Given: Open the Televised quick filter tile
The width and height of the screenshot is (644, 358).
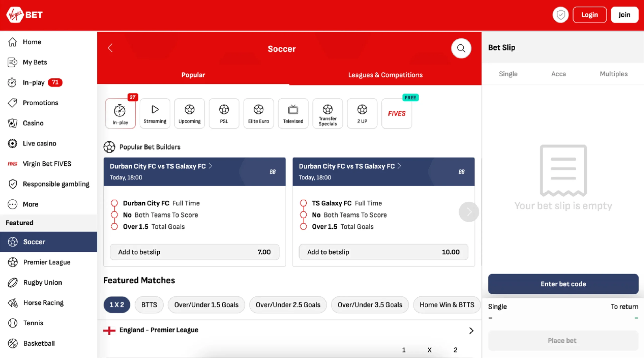Looking at the screenshot, I should (x=293, y=114).
